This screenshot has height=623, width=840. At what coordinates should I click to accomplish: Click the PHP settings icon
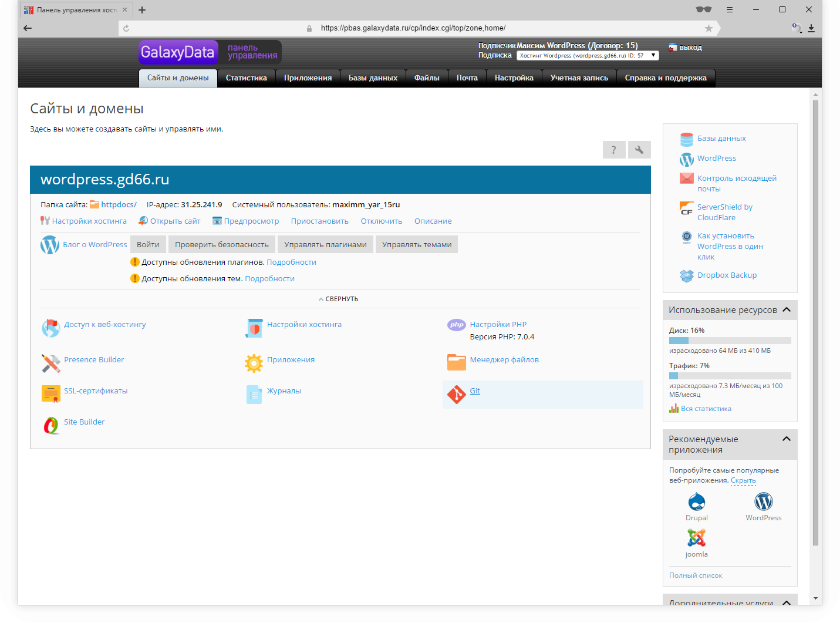[x=457, y=325]
